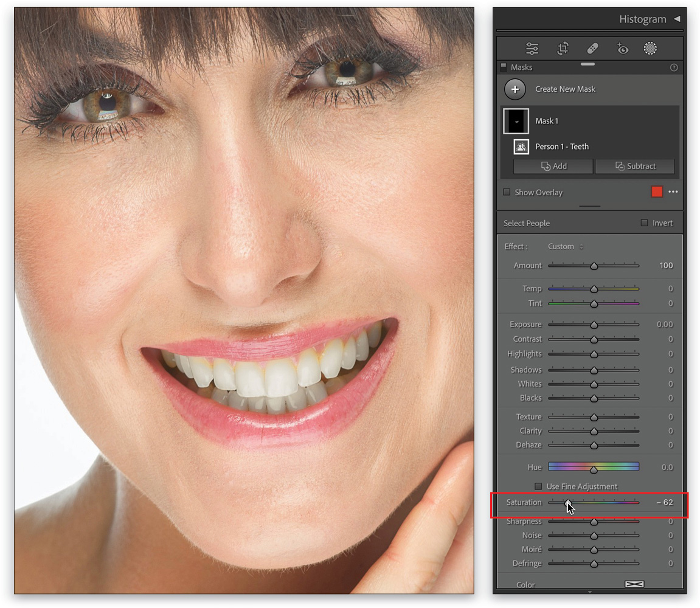Open the Effect Custom dropdown
700x608 pixels.
[564, 246]
